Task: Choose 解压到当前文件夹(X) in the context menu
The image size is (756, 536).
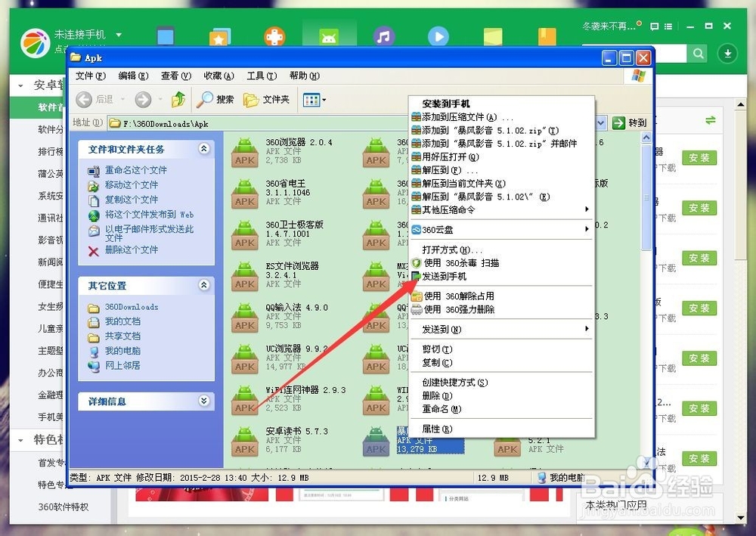Action: (x=501, y=183)
